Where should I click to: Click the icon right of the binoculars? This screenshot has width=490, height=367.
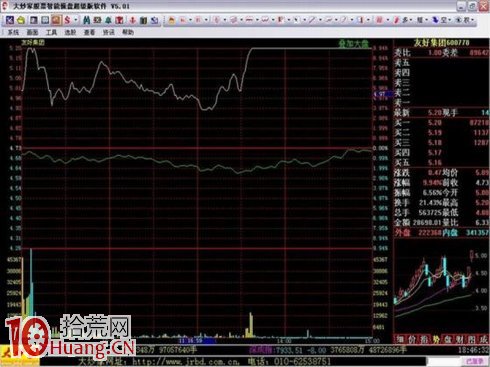(x=98, y=20)
